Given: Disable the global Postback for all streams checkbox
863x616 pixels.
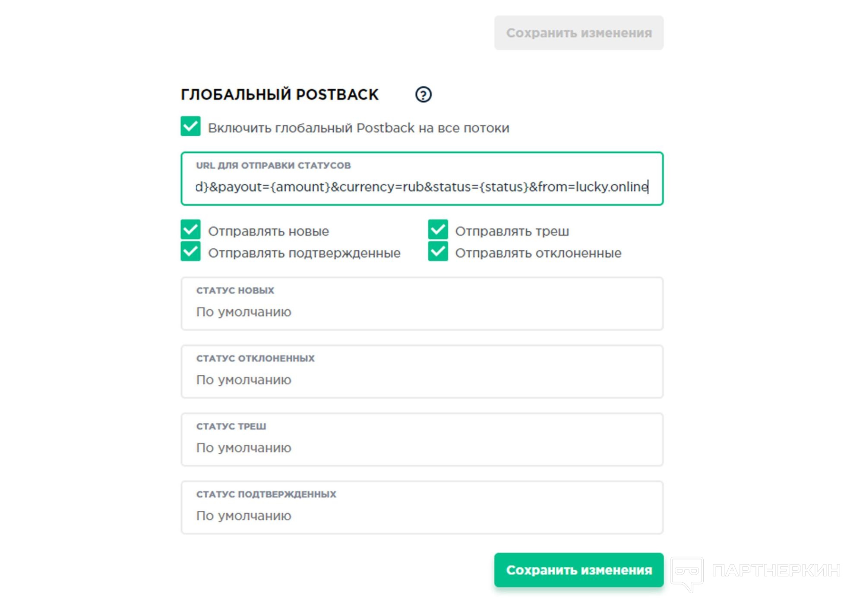Looking at the screenshot, I should coord(190,126).
